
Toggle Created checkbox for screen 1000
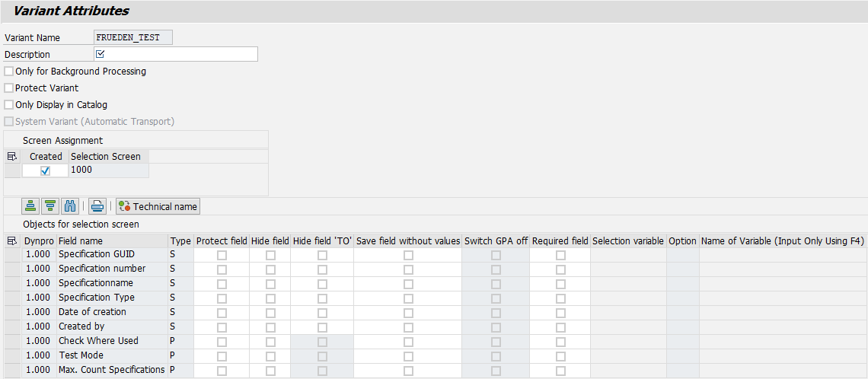(x=45, y=170)
